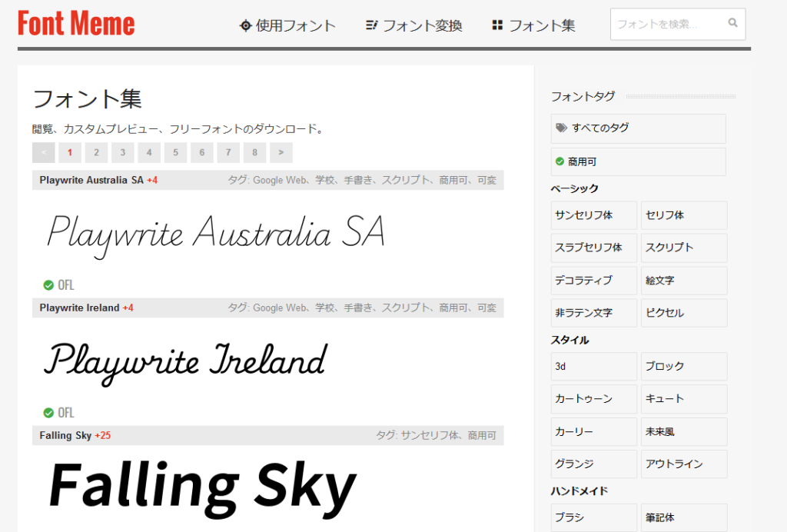Select the スクリプト sidebar tag
Screen dimensions: 787x532
684,248
